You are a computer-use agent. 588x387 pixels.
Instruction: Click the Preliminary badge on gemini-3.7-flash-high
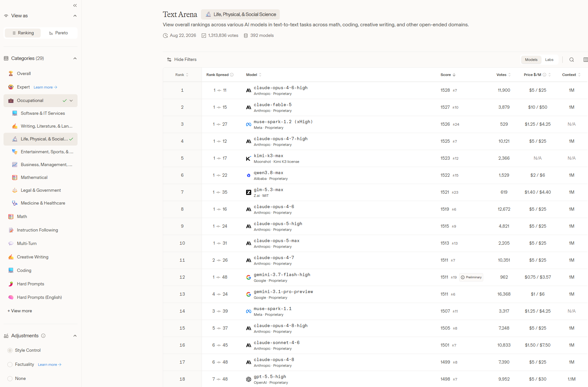coord(471,277)
